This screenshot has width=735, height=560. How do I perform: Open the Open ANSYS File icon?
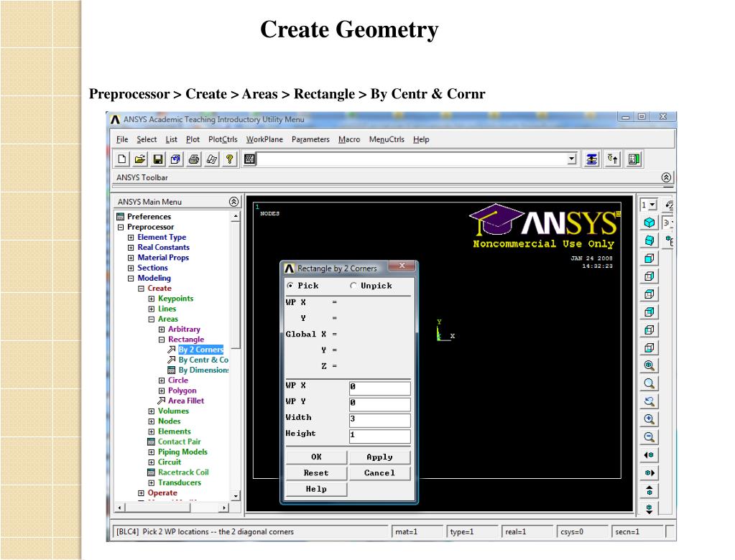[139, 159]
